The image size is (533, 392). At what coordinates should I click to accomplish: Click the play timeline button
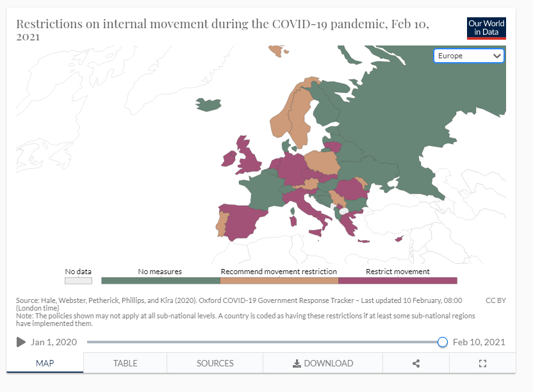21,342
